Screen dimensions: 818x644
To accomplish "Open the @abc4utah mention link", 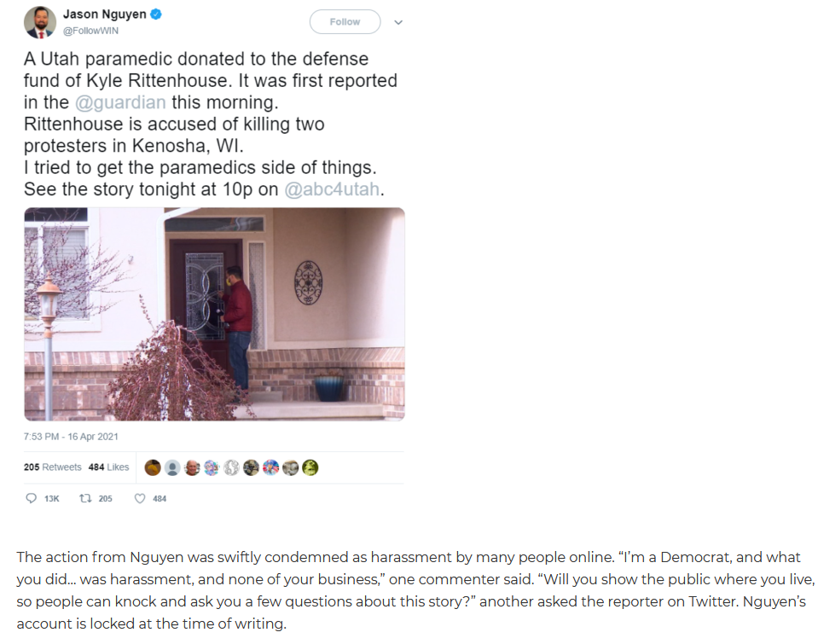I will click(332, 189).
